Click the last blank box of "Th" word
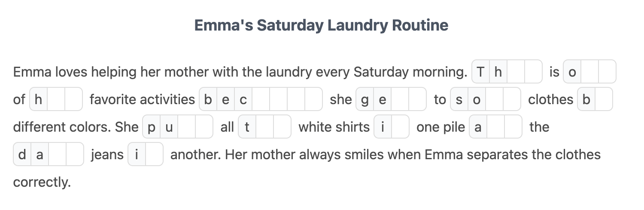 pyautogui.click(x=533, y=72)
